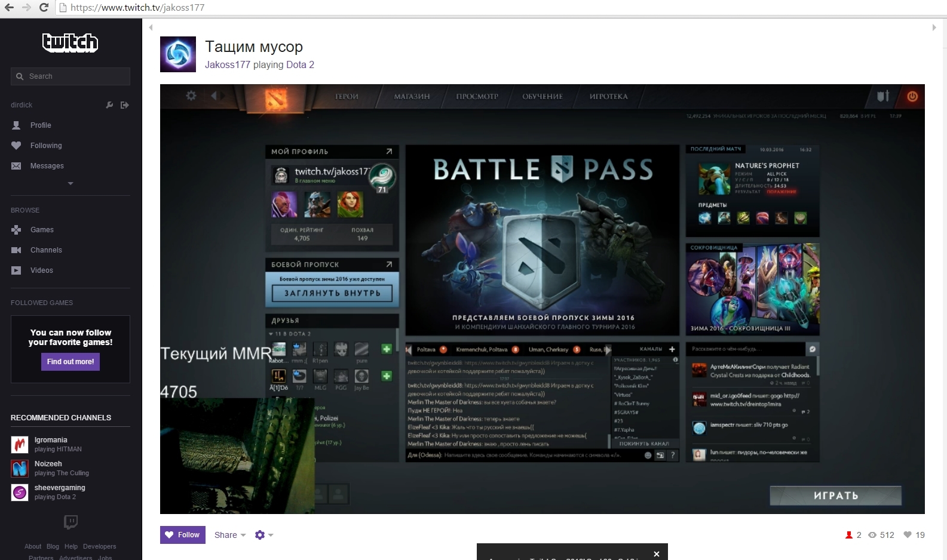947x560 pixels.
Task: Open the About footer link
Action: point(33,546)
